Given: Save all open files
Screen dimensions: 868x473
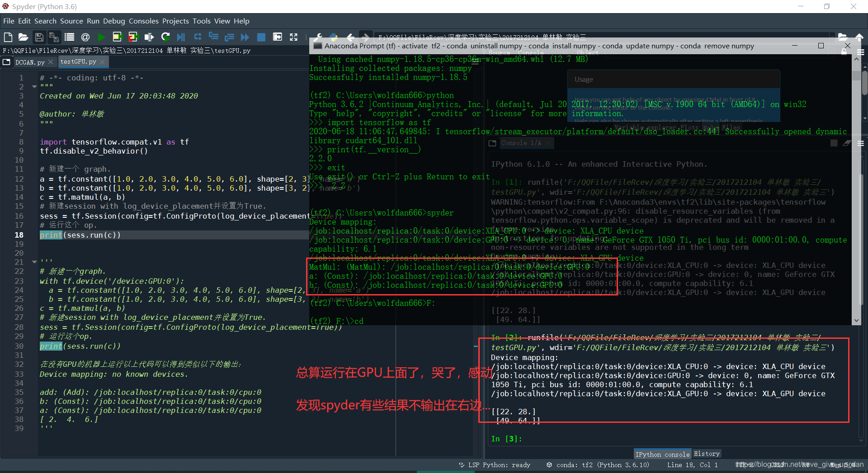Looking at the screenshot, I should pyautogui.click(x=54, y=37).
